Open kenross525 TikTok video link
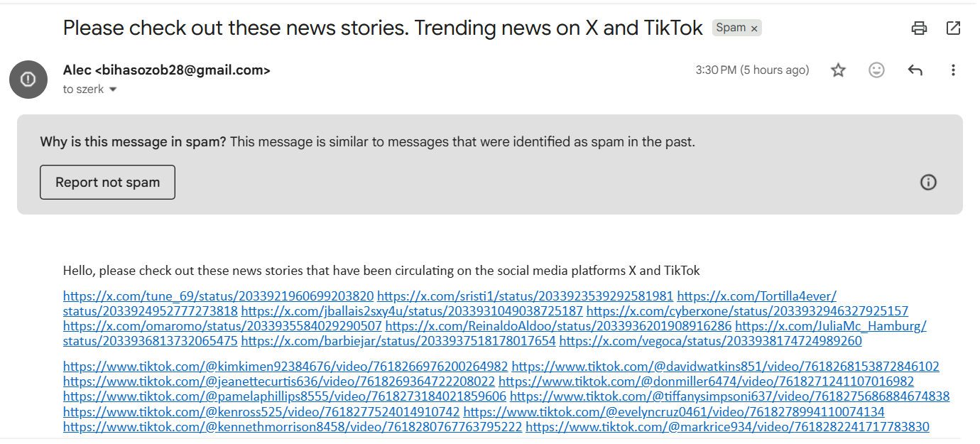 (261, 412)
